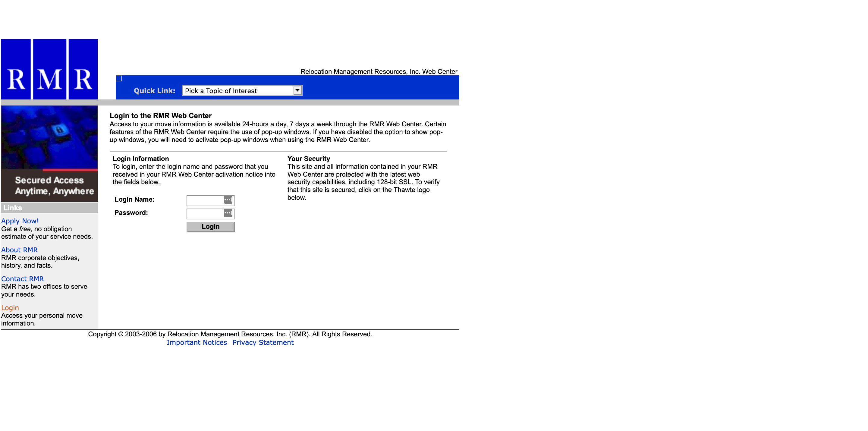The height and width of the screenshot is (431, 868).
Task: Click the About RMR link
Action: tap(19, 250)
